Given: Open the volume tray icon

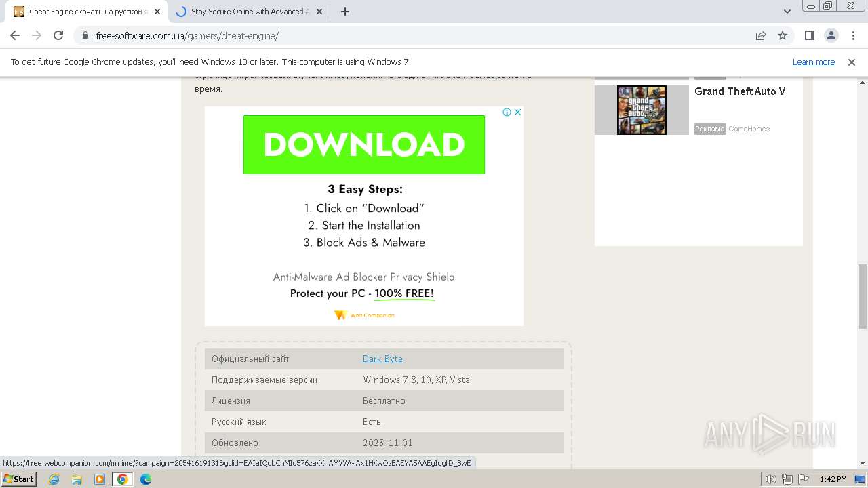Looking at the screenshot, I should point(771,479).
